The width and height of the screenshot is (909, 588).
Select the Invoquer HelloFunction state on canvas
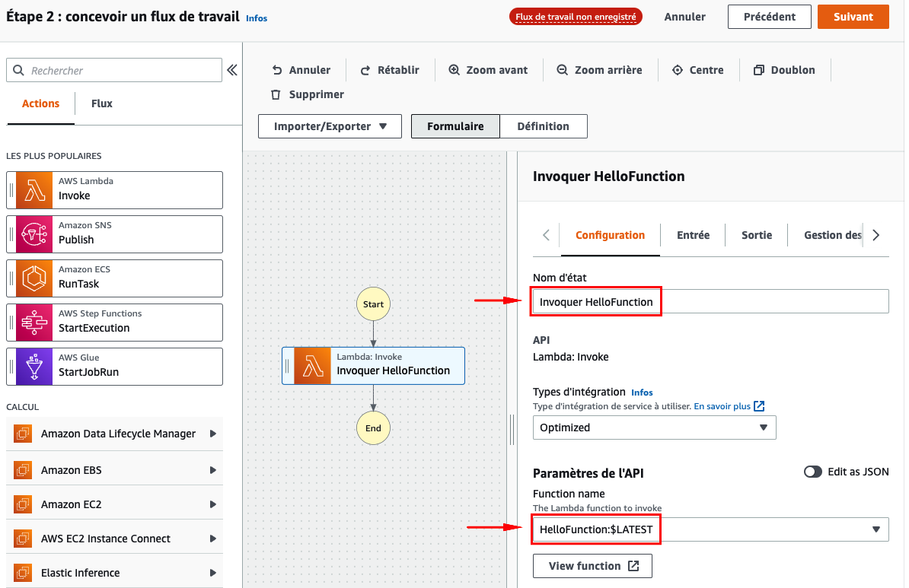[373, 366]
